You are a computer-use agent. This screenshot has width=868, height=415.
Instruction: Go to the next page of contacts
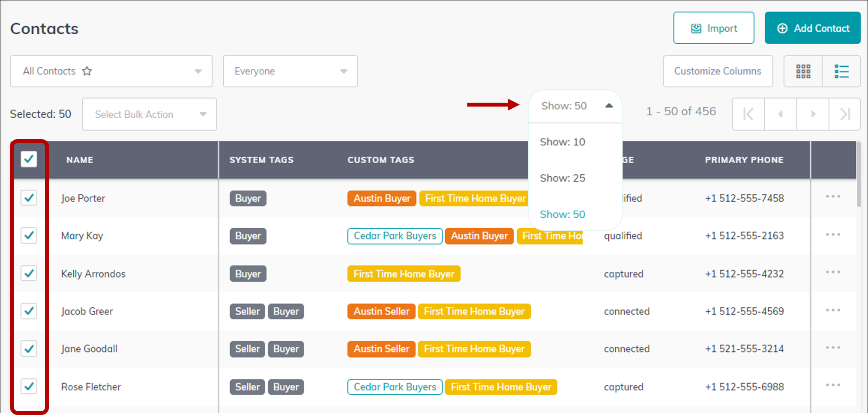pos(813,114)
